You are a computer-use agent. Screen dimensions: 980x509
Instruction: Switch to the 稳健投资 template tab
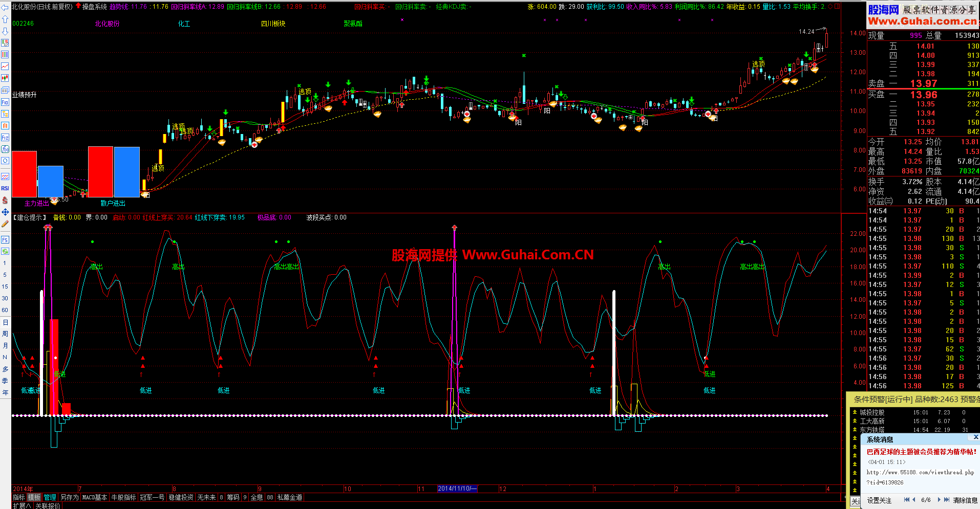pos(181,497)
